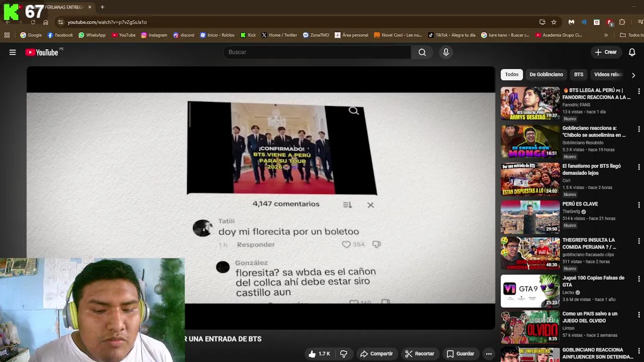Open Como un PAIS salvo a un JUEGO
The image size is (644, 362).
590,317
